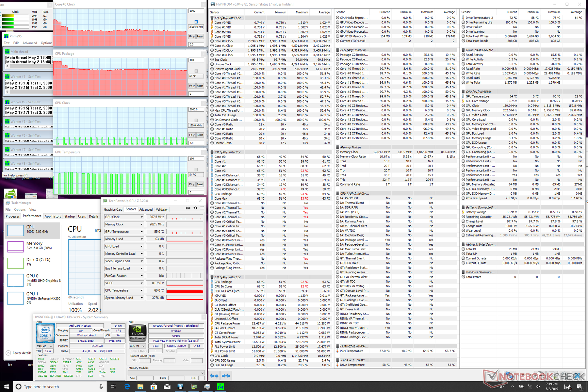Open File Explorer from the taskbar
This screenshot has width=588, height=392.
pyautogui.click(x=140, y=386)
